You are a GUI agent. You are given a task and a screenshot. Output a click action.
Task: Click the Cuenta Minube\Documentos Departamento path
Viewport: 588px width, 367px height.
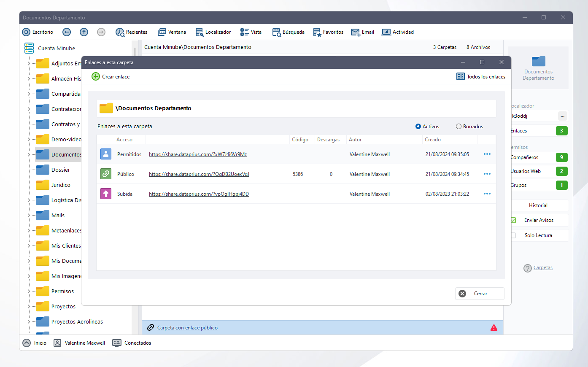tap(198, 47)
